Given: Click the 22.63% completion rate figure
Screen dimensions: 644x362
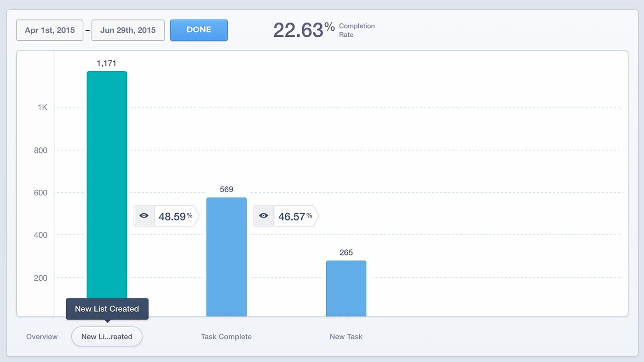Looking at the screenshot, I should (304, 30).
